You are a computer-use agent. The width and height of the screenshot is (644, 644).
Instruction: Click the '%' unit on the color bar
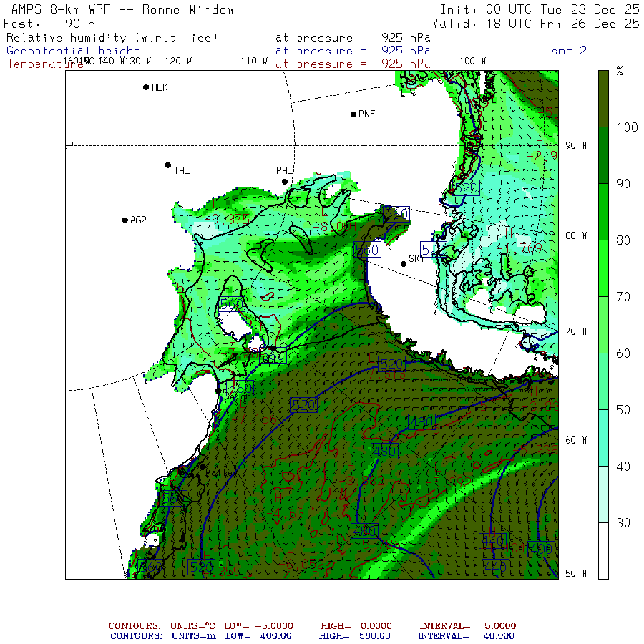(620, 72)
